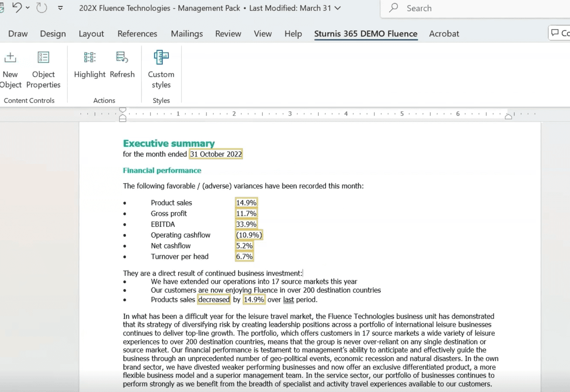The image size is (570, 392).
Task: Click the Redo circular arrow icon
Action: point(42,8)
